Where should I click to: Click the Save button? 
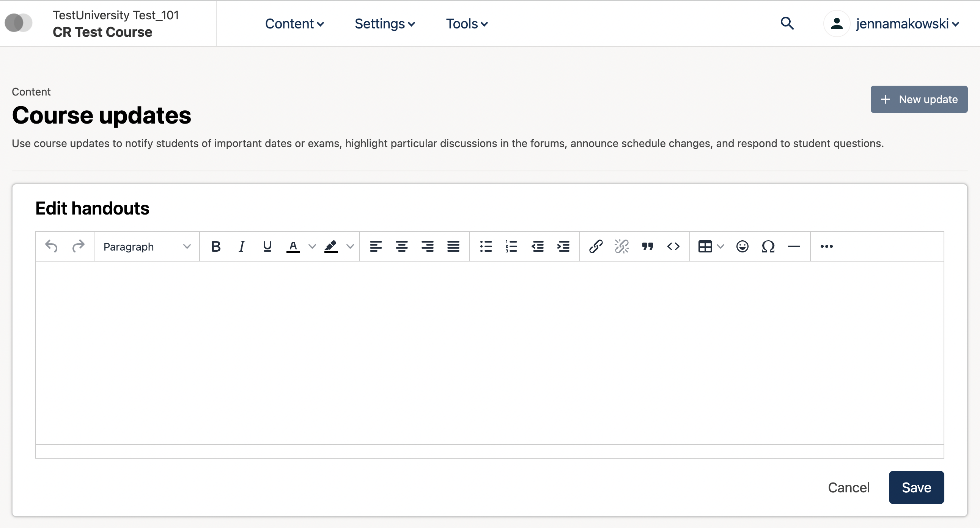916,487
